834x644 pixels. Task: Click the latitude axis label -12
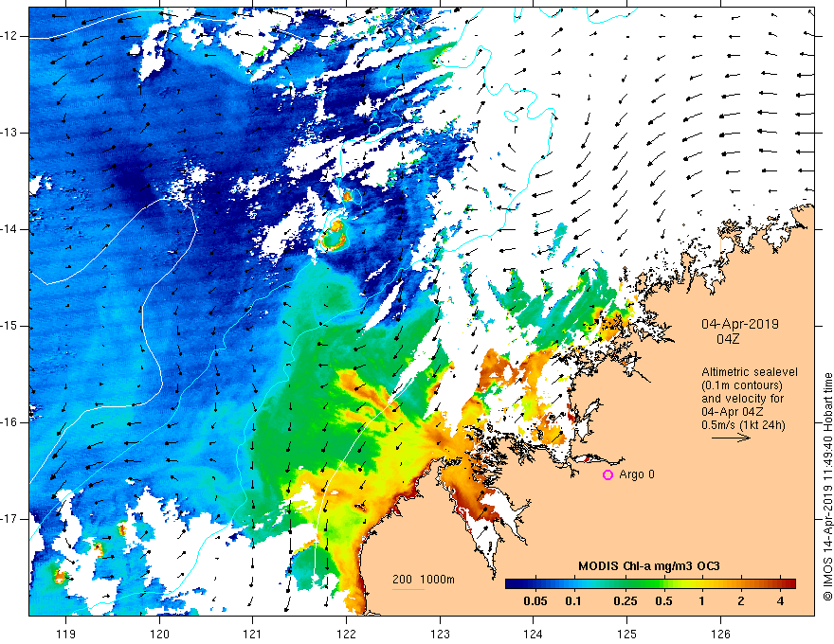tap(9, 36)
